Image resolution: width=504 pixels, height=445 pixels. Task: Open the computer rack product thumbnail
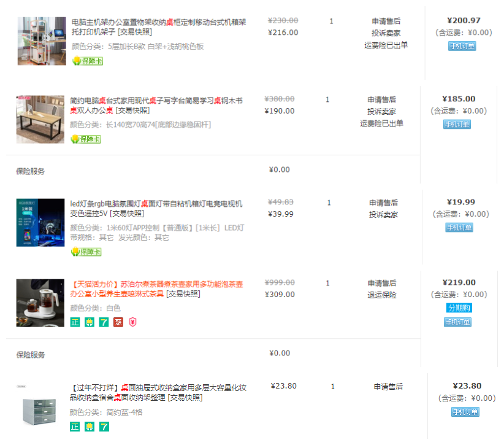tap(42, 41)
